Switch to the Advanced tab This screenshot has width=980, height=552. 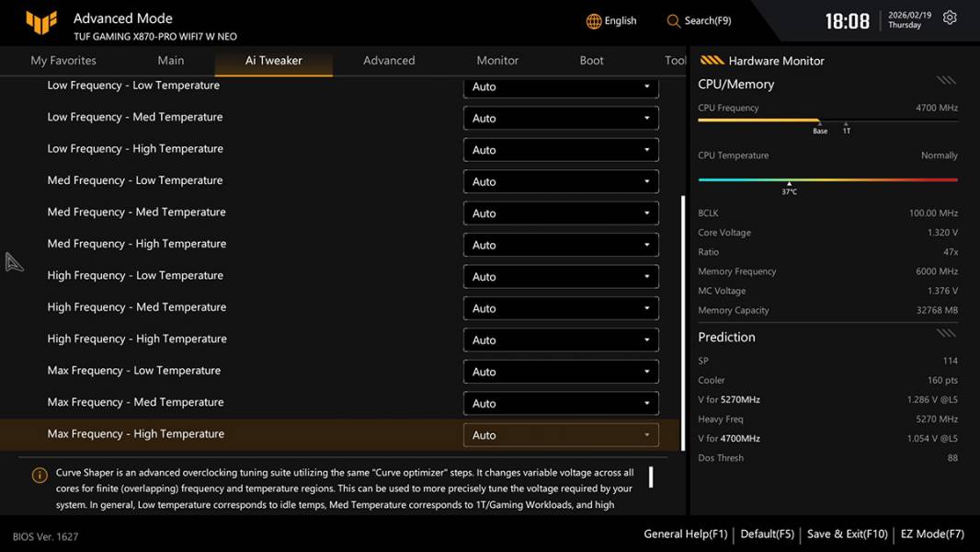click(389, 61)
